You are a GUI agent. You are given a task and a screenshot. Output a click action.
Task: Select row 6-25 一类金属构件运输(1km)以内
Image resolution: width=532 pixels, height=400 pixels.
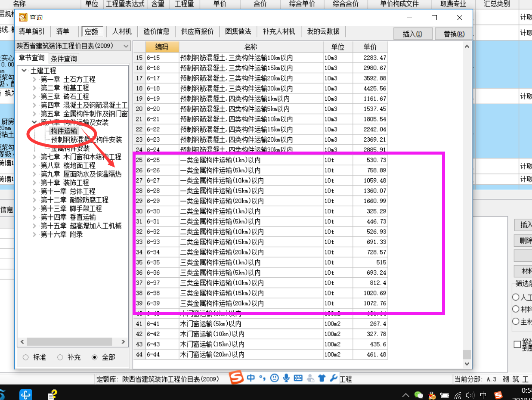[260, 160]
